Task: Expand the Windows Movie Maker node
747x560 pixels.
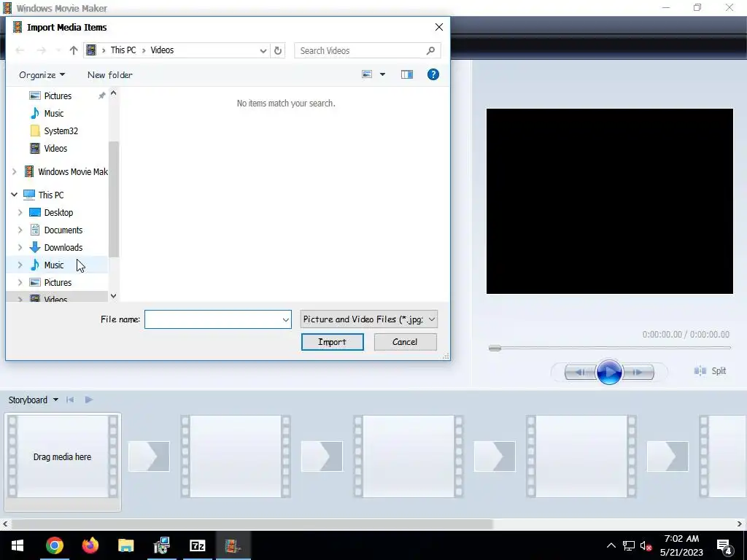Action: click(x=15, y=171)
